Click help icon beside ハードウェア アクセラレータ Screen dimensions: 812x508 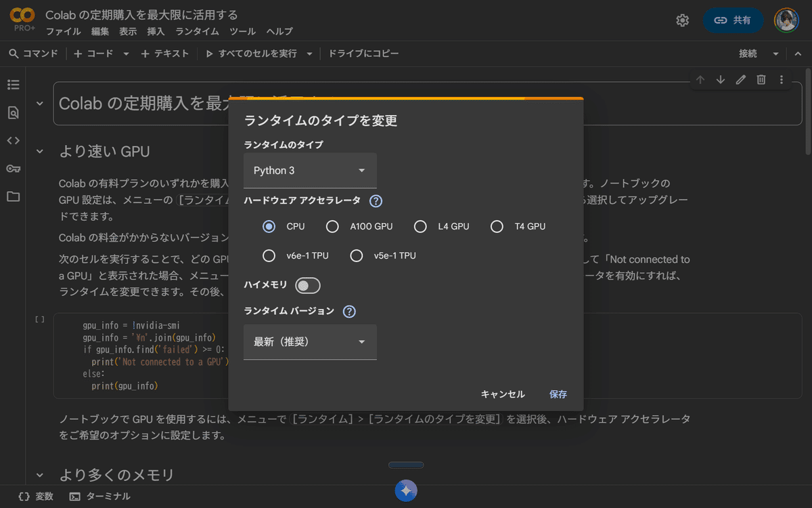click(376, 201)
